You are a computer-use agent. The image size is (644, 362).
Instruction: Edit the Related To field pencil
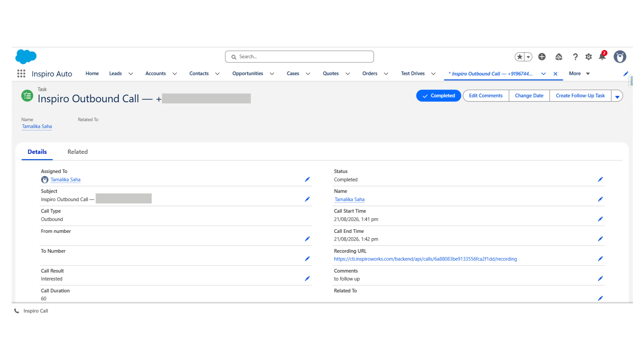[600, 298]
